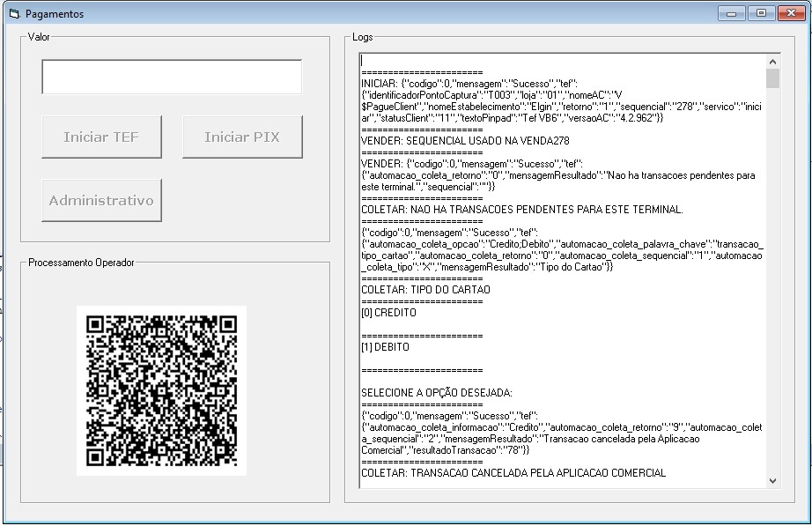Image resolution: width=812 pixels, height=526 pixels.
Task: Minimize the Pagamentos window
Action: [x=731, y=13]
